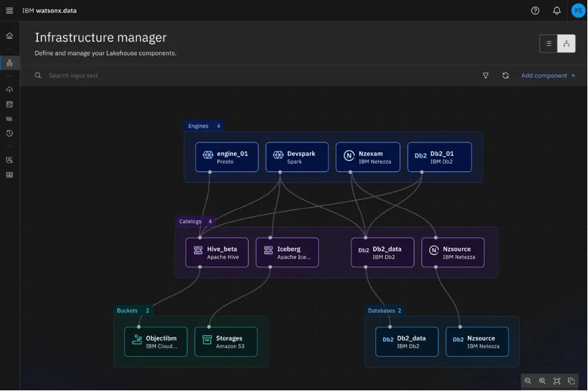Select the Iceberg catalog node
The image size is (588, 391).
pos(287,253)
